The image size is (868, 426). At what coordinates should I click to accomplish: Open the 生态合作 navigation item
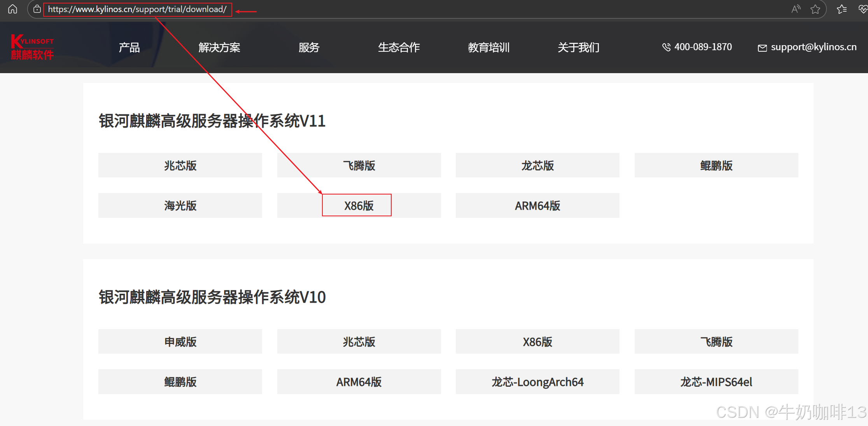pos(399,47)
